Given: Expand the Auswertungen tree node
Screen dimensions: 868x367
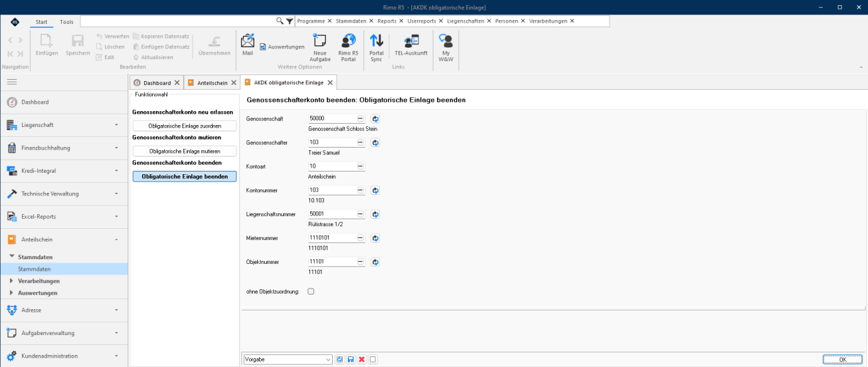Looking at the screenshot, I should pos(11,293).
